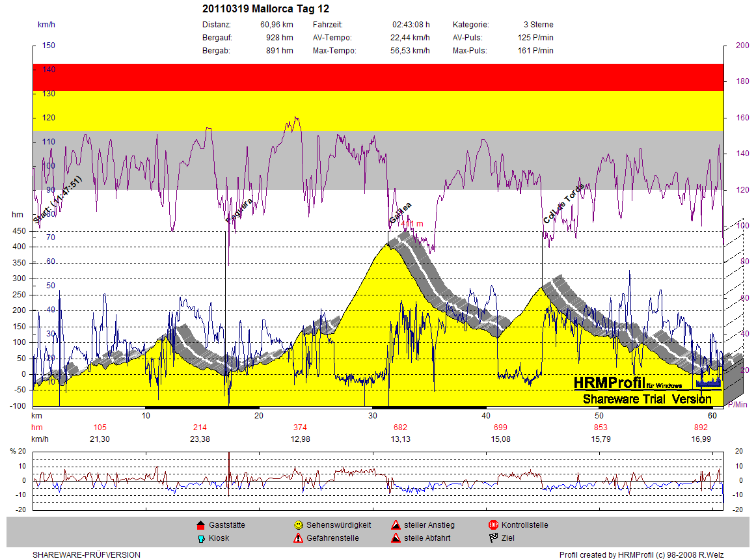Click the Gaststätte house icon in legend

pos(200,525)
